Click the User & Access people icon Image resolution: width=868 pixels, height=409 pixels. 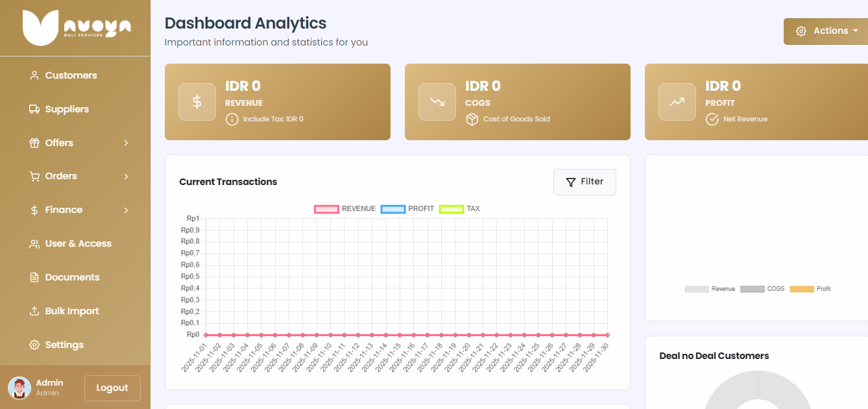34,244
